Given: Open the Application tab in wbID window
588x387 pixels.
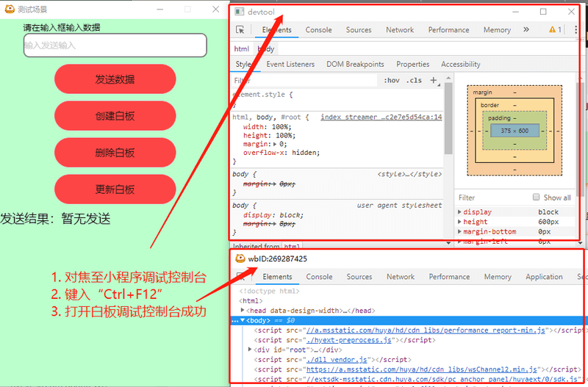Looking at the screenshot, I should (x=544, y=277).
